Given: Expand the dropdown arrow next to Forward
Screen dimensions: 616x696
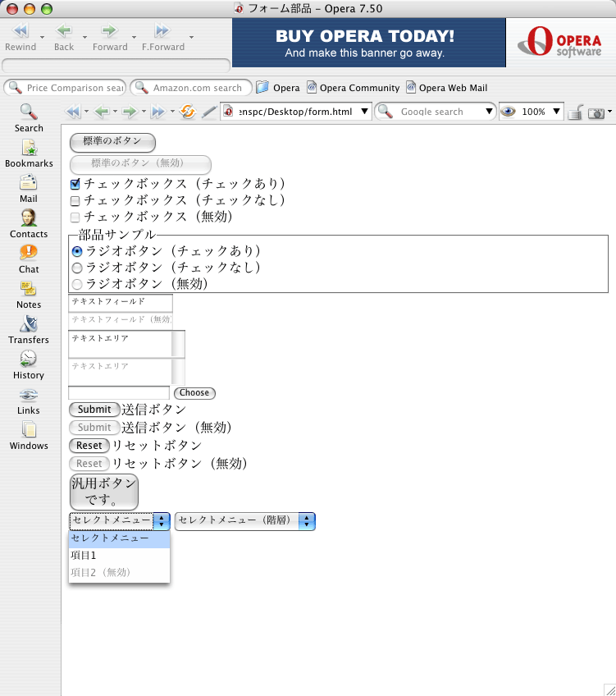Looking at the screenshot, I should click(x=134, y=37).
